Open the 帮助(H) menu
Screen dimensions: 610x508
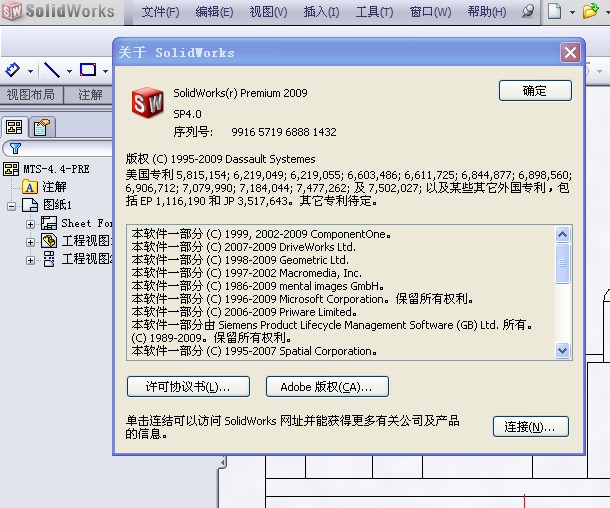tap(487, 12)
